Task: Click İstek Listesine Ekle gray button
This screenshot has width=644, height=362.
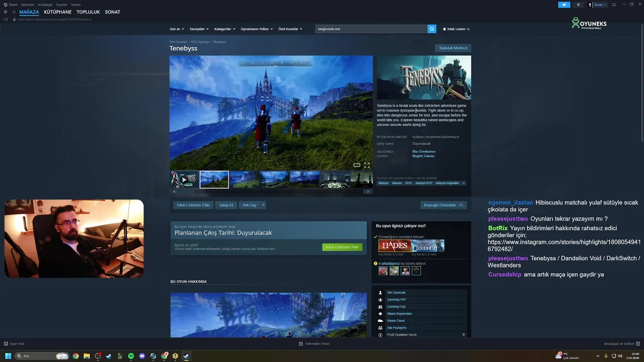Action: [193, 205]
